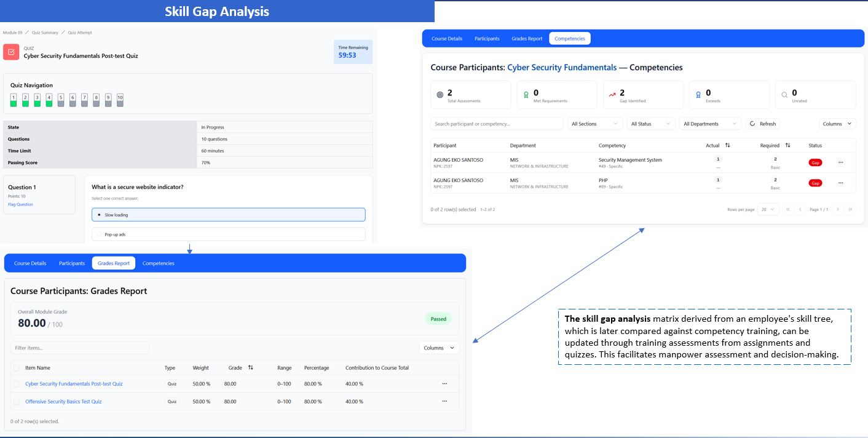
Task: Jump to question 5 in Quiz Navigation
Action: 61,100
